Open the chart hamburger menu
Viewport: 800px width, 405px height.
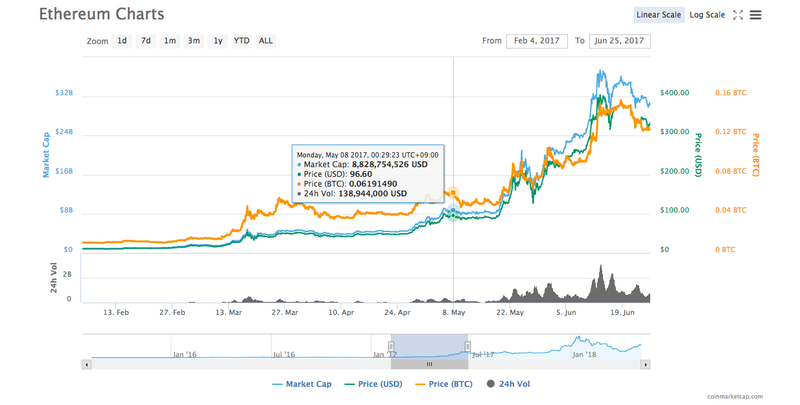coord(755,15)
